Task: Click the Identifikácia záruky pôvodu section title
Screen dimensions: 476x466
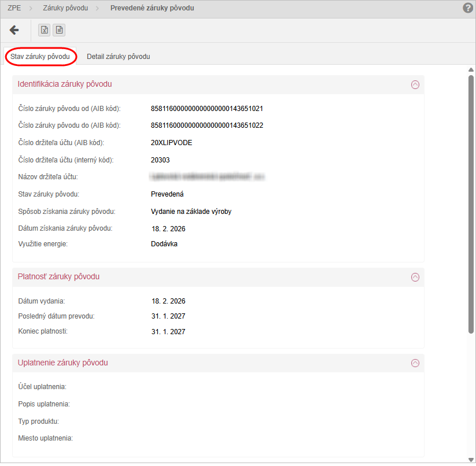Action: pyautogui.click(x=65, y=84)
